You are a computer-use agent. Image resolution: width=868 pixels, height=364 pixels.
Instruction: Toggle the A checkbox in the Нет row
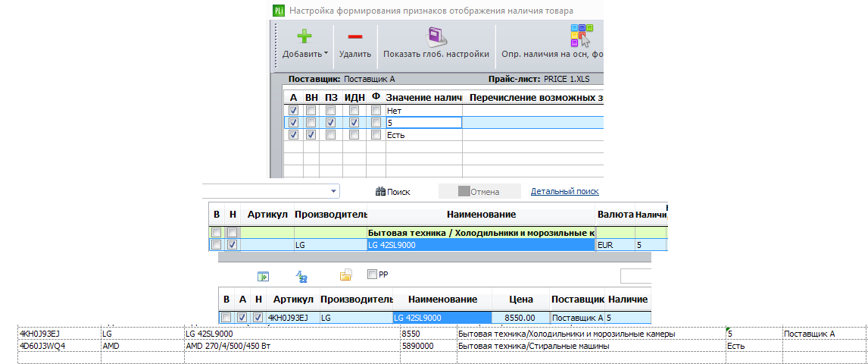293,110
